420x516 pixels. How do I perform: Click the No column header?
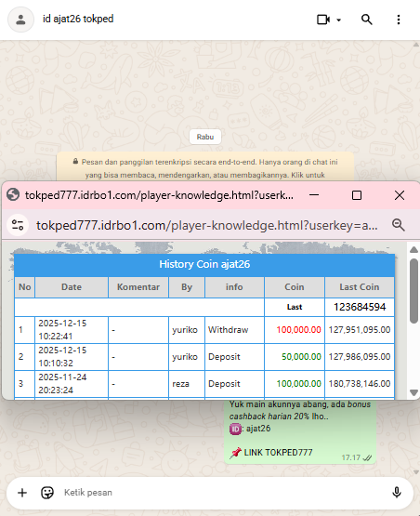point(25,287)
